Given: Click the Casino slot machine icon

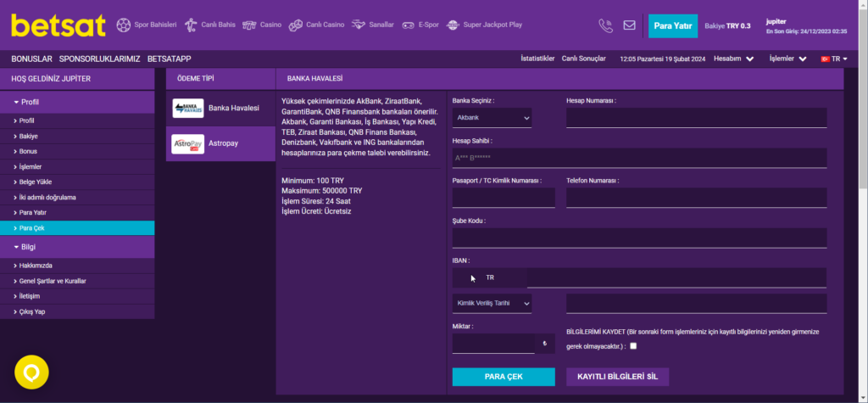Looking at the screenshot, I should [x=249, y=25].
